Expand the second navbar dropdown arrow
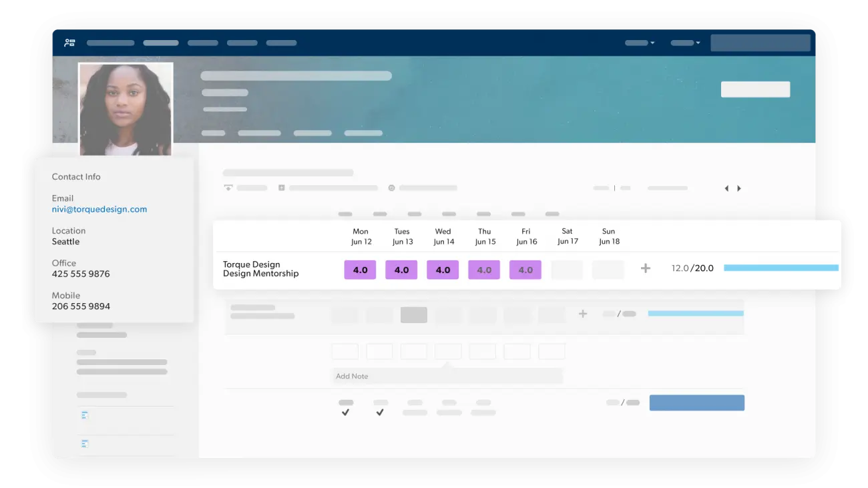 click(x=698, y=43)
